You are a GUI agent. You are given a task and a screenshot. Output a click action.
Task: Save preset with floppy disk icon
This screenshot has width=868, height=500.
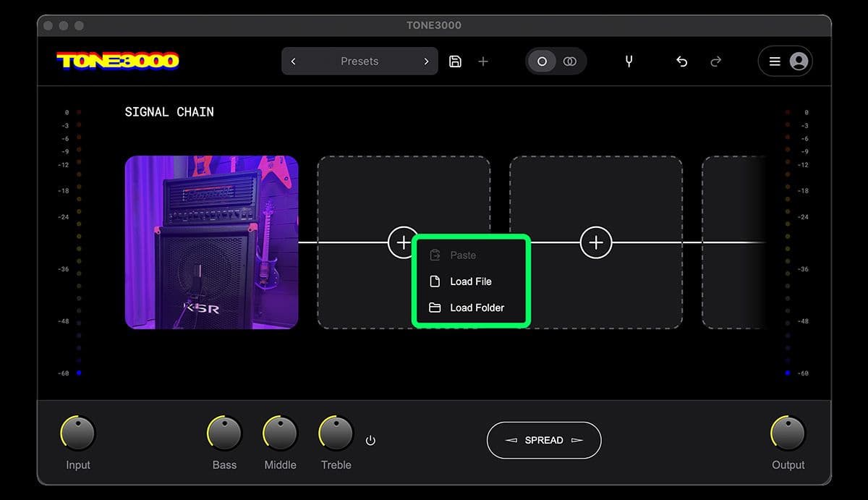tap(455, 62)
